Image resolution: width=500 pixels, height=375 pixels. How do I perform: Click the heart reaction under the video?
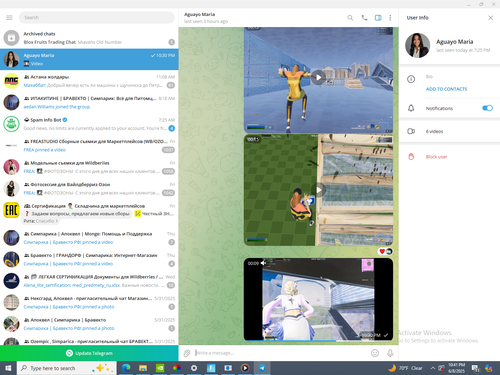tap(382, 251)
